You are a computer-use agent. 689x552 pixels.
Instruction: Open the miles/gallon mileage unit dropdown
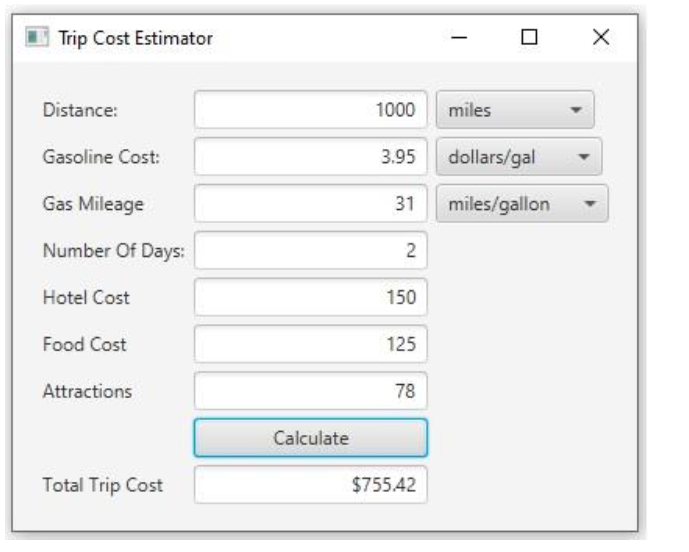click(522, 203)
